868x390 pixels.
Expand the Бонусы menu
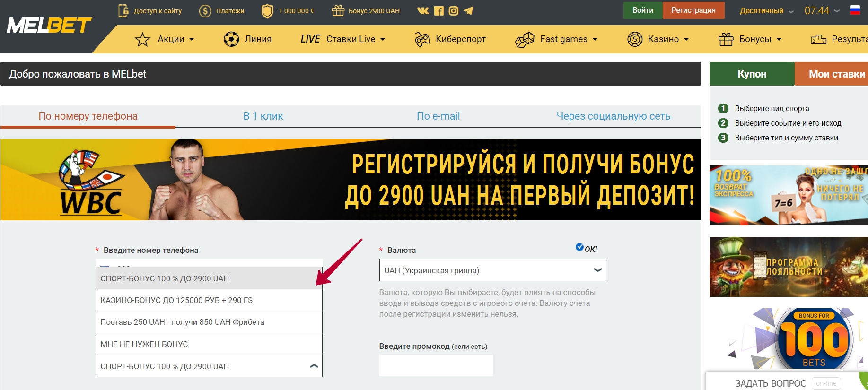(x=761, y=39)
